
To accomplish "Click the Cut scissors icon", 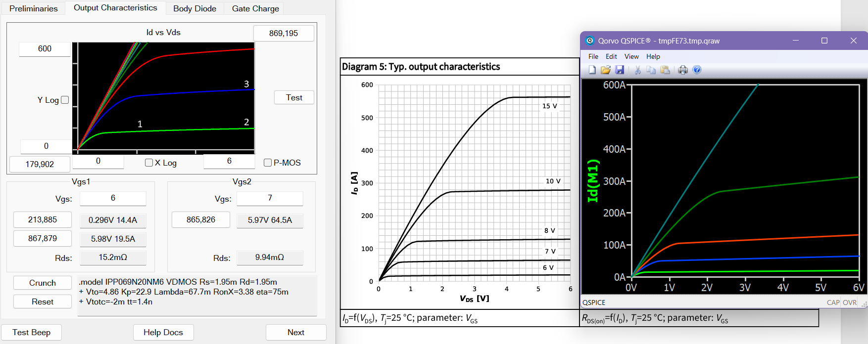I will point(637,70).
